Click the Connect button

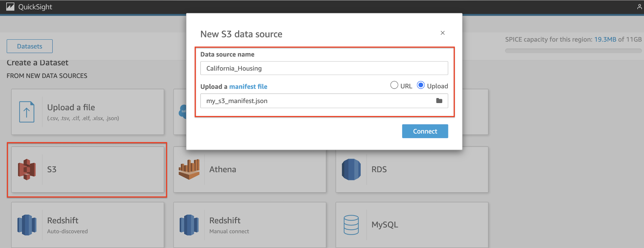(425, 131)
